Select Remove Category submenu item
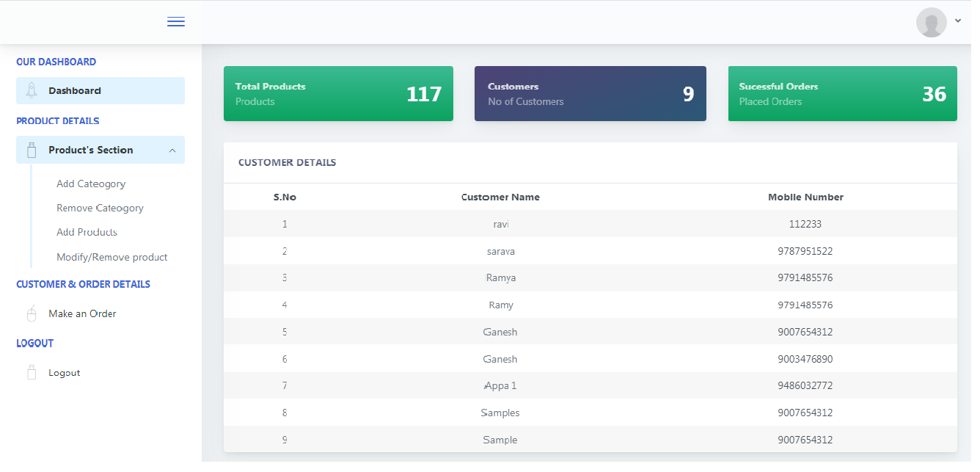The height and width of the screenshot is (472, 980). (100, 208)
